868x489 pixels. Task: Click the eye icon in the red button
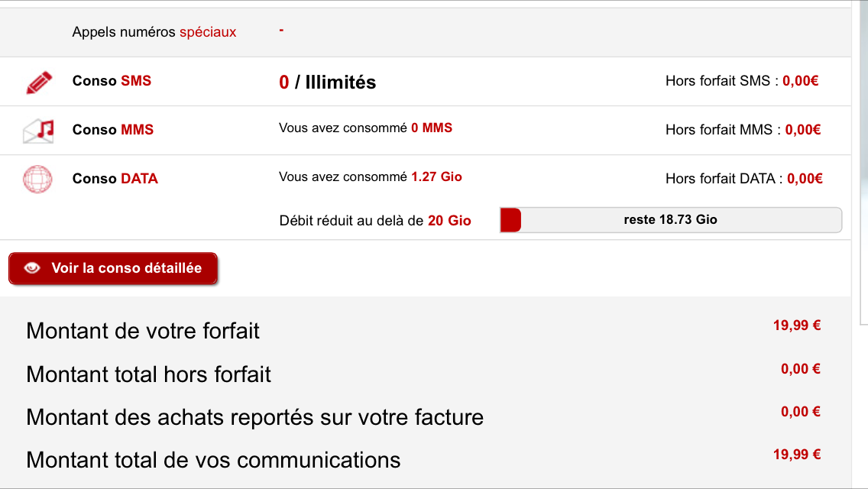(x=32, y=268)
